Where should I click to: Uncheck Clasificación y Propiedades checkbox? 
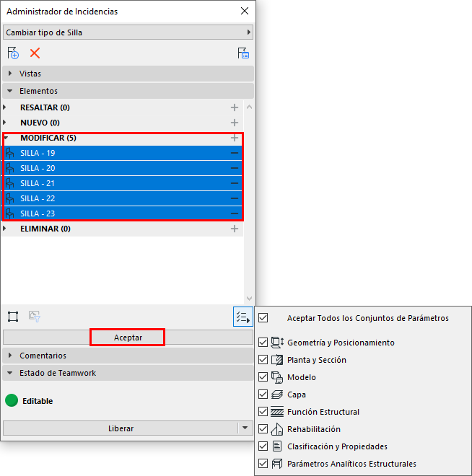(x=263, y=446)
